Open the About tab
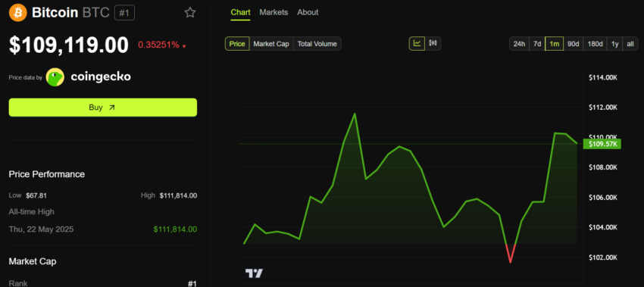The image size is (644, 287). pos(308,12)
